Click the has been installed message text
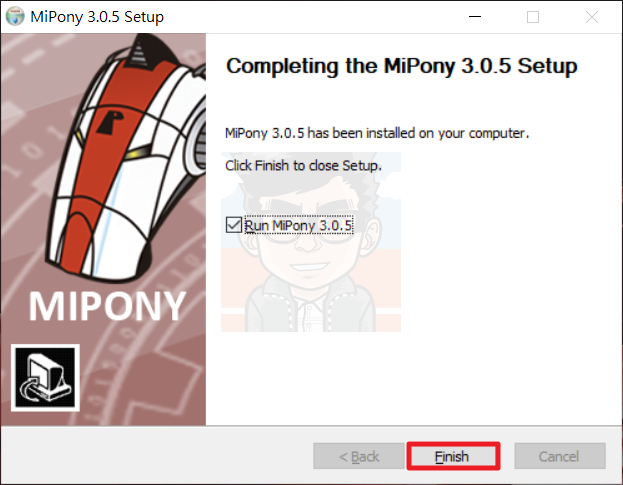The height and width of the screenshot is (485, 623). click(377, 133)
